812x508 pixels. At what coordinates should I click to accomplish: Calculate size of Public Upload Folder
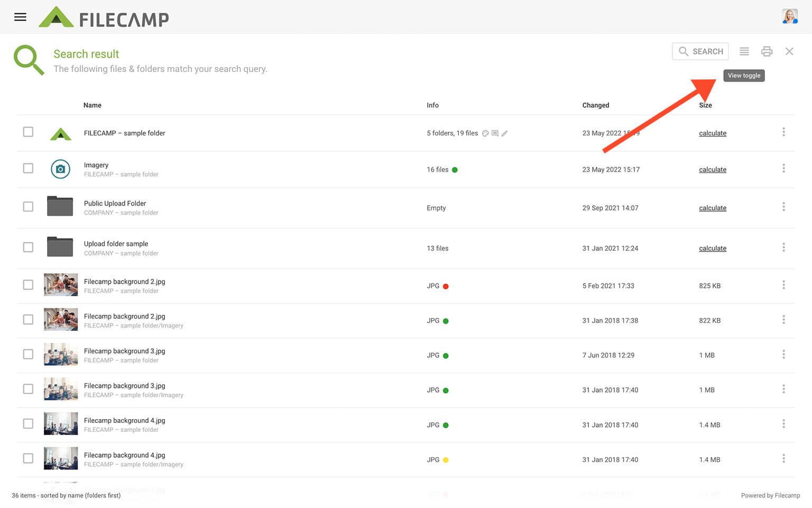pos(713,208)
